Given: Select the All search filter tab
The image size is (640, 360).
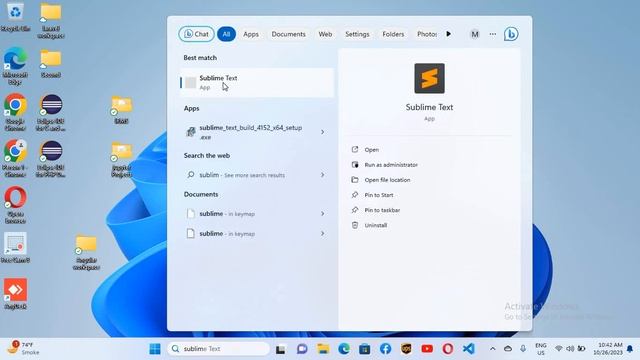Looking at the screenshot, I should point(226,34).
